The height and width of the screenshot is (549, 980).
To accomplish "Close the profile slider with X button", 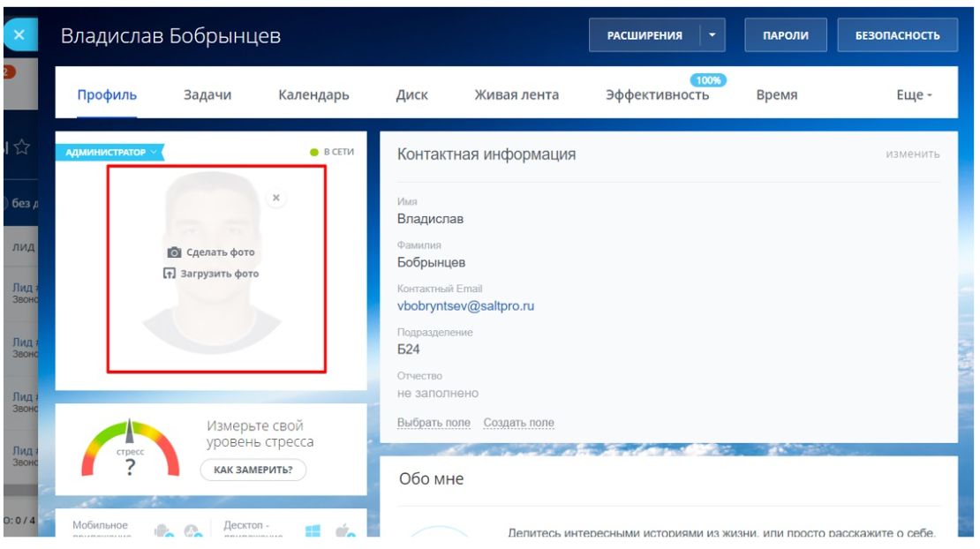I will point(19,35).
